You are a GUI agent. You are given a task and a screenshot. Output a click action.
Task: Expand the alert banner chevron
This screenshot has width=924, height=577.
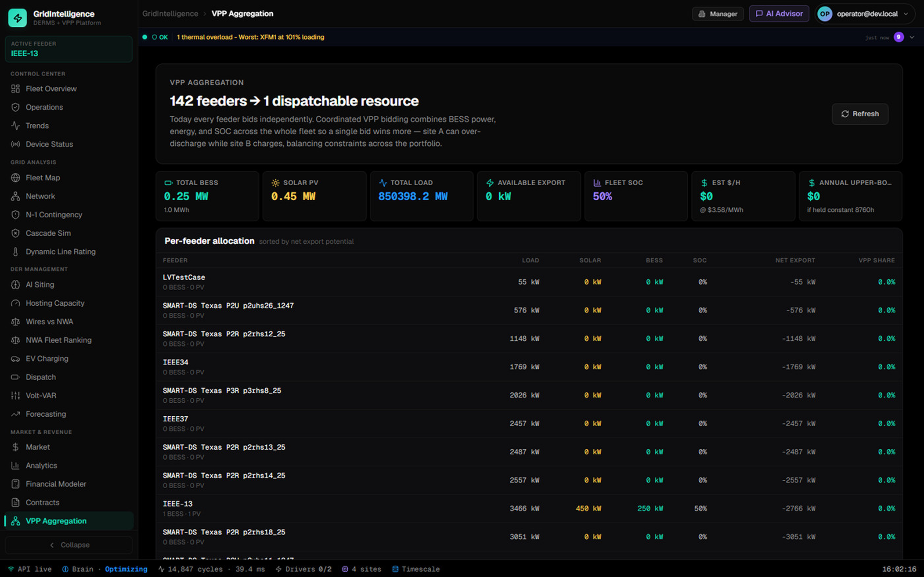point(912,37)
